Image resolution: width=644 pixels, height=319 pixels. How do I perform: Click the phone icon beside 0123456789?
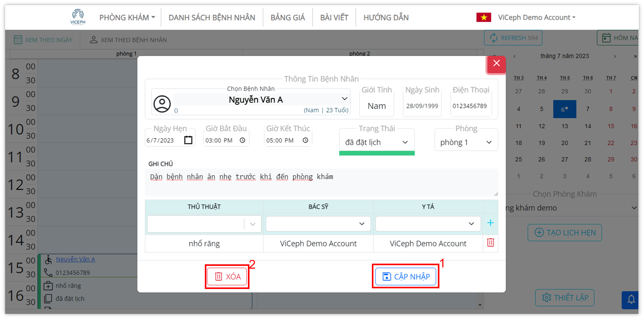click(x=48, y=273)
